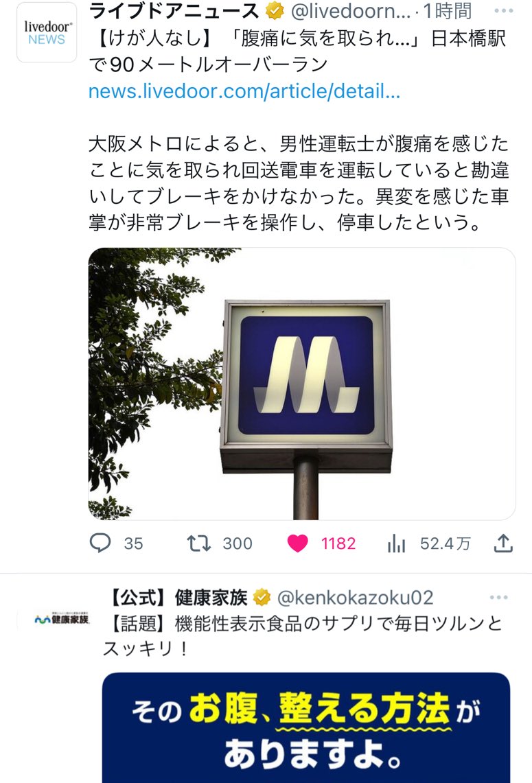The width and height of the screenshot is (532, 783).
Task: Retweet the livedoor news post
Action: [199, 543]
